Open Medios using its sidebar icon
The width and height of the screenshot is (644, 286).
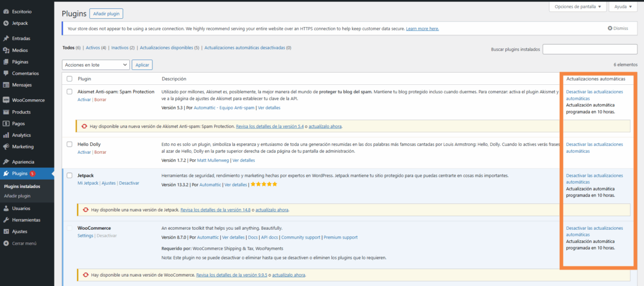(x=6, y=50)
